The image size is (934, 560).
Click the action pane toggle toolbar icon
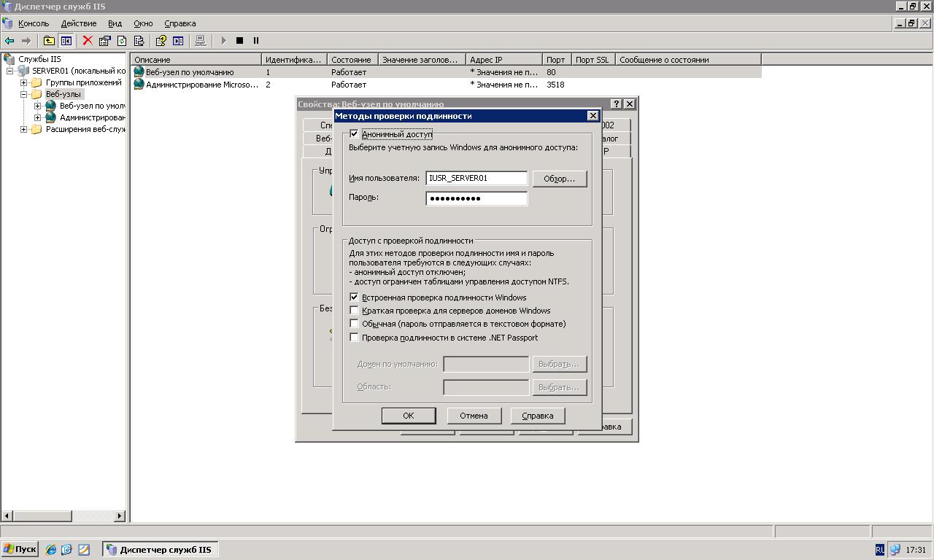(x=178, y=41)
